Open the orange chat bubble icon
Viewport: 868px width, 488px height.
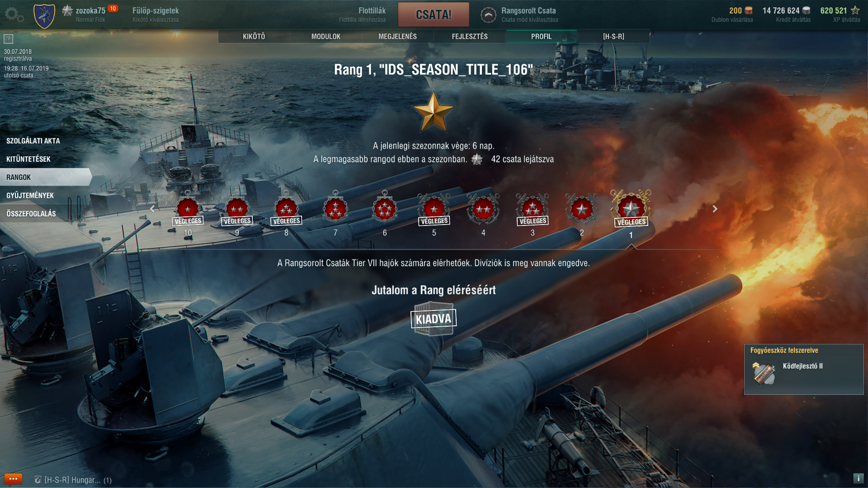(13, 479)
